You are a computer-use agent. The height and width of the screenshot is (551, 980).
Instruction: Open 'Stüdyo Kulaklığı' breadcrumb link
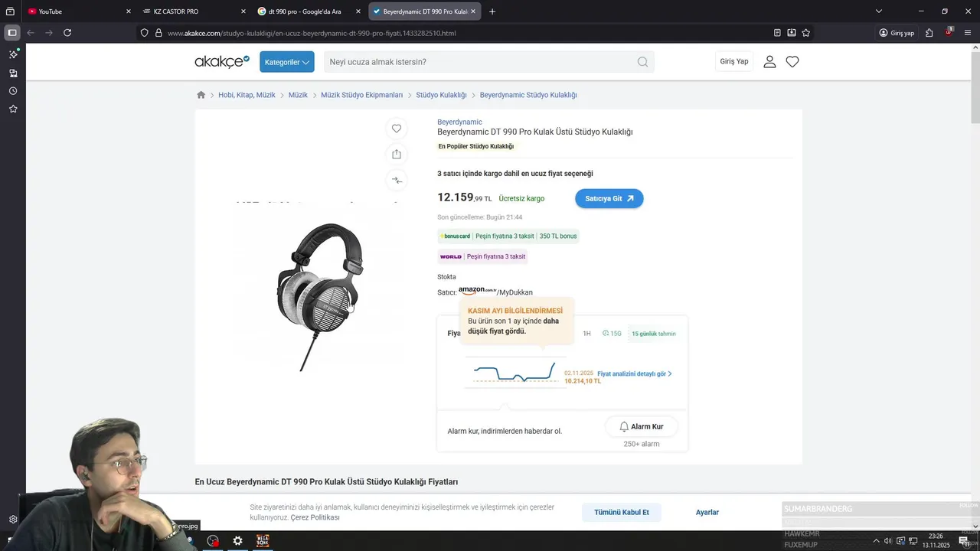click(x=441, y=95)
